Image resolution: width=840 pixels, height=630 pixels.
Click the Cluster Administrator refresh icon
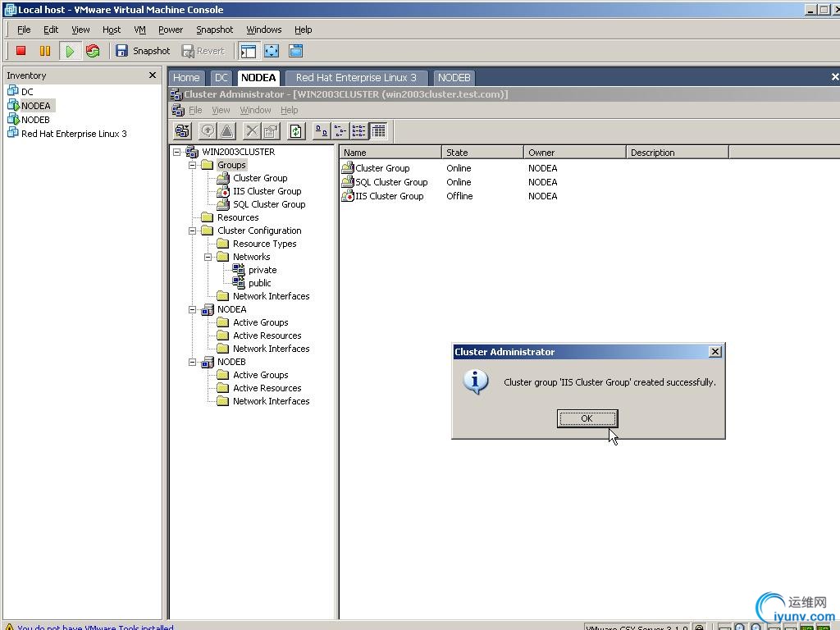295,131
